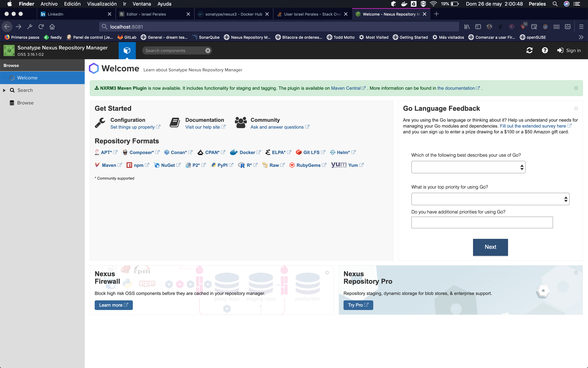This screenshot has width=588, height=368.
Task: Open 'Fill out the extended survey here' link
Action: click(535, 126)
